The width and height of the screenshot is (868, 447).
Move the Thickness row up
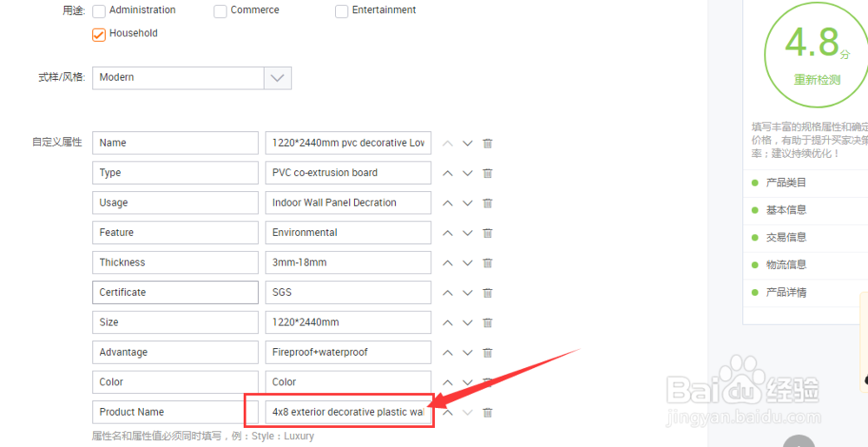(x=448, y=263)
